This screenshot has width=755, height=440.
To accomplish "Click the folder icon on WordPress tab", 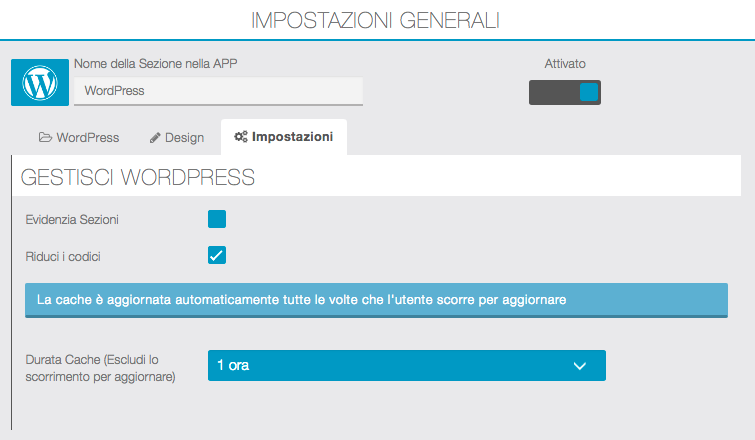I will pos(45,137).
